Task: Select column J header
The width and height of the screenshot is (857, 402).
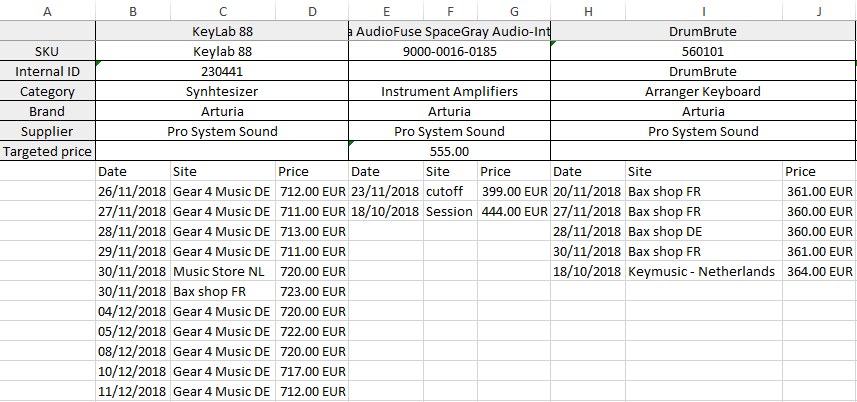Action: pyautogui.click(x=819, y=11)
